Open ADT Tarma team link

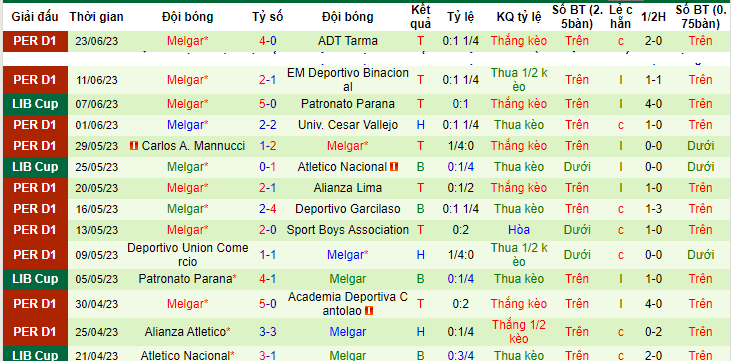348,41
